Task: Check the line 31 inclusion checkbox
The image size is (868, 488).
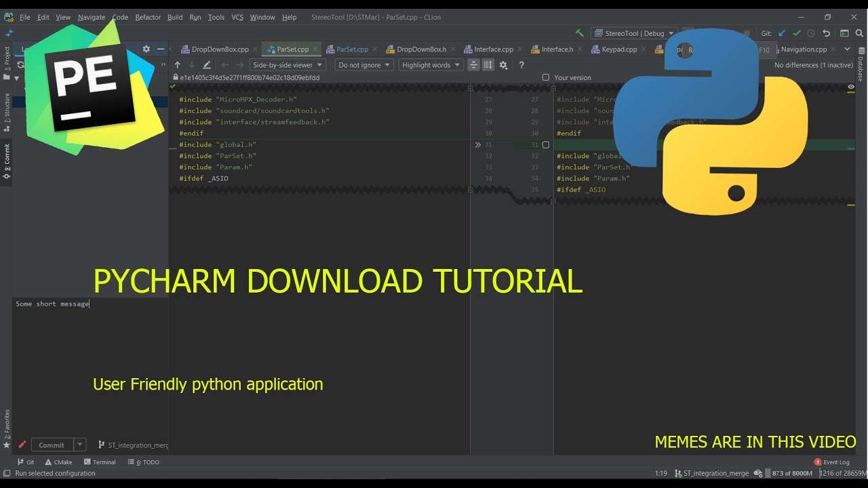Action: tap(545, 145)
